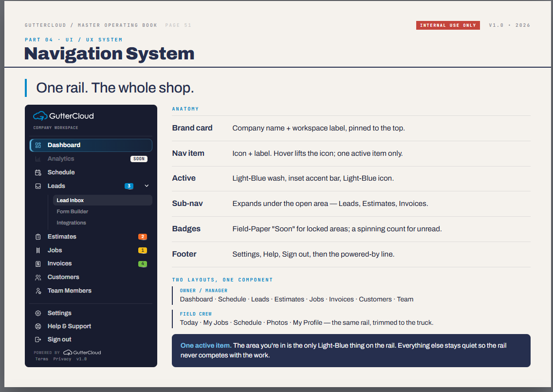The image size is (553, 392).
Task: Open Estimates in the sidebar
Action: point(91,237)
